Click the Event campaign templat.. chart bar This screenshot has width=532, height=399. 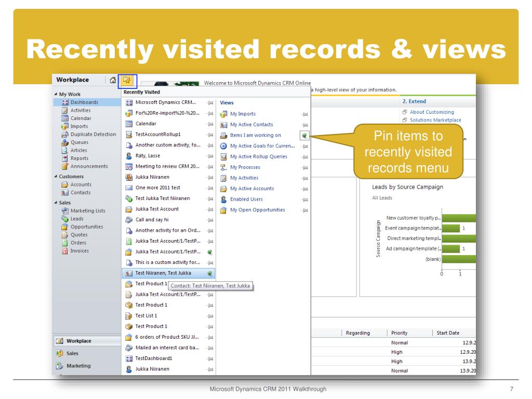coord(451,229)
